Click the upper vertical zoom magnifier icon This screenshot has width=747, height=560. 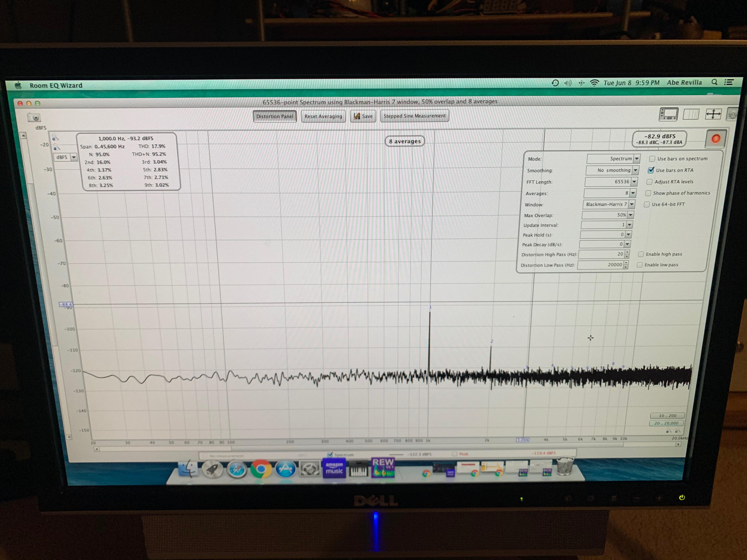click(x=55, y=138)
